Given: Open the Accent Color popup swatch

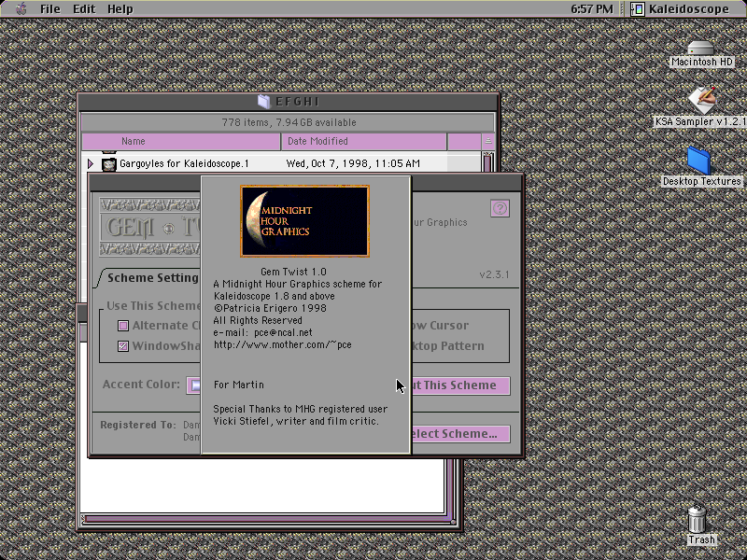Looking at the screenshot, I should point(193,385).
